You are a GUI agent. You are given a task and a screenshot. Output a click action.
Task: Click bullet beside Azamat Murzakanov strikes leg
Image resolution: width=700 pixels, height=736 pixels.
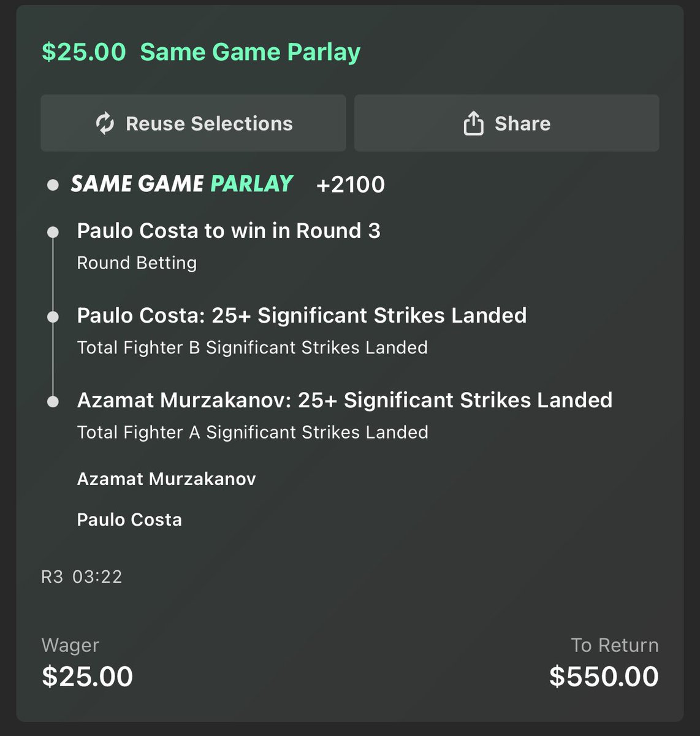pyautogui.click(x=53, y=401)
